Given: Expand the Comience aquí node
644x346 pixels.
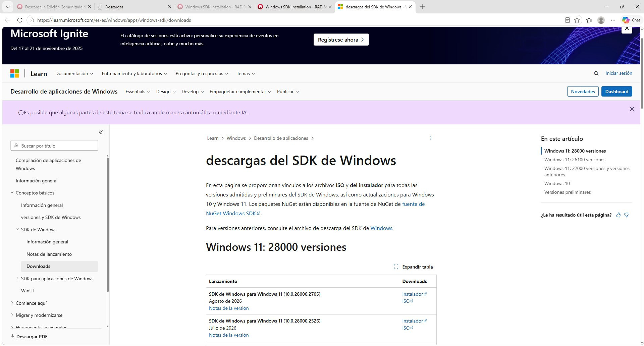Looking at the screenshot, I should [12, 303].
